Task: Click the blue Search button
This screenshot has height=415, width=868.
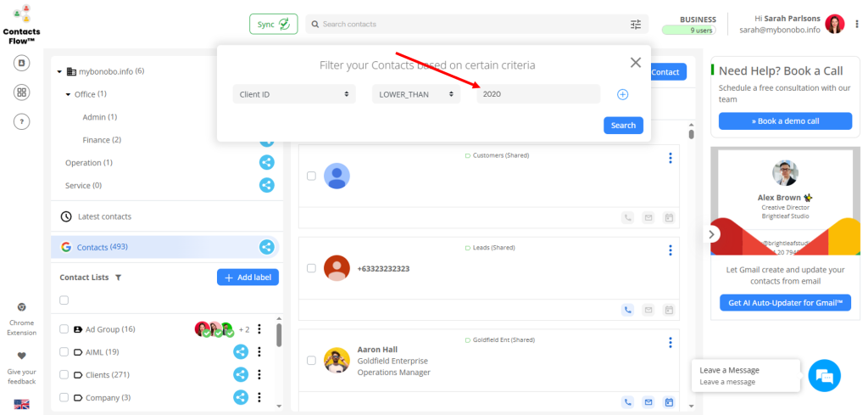Action: tap(623, 126)
